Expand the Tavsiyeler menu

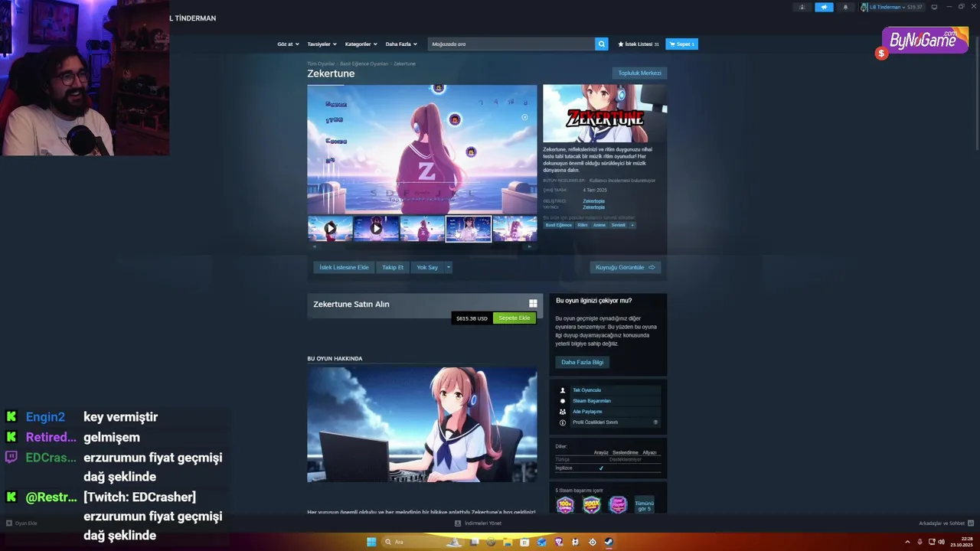click(x=322, y=44)
